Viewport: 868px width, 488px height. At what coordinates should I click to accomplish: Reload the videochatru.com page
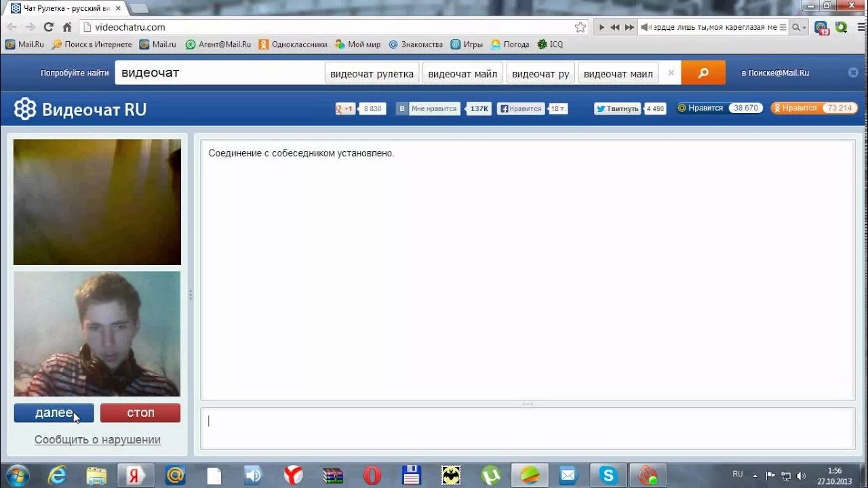tap(48, 27)
